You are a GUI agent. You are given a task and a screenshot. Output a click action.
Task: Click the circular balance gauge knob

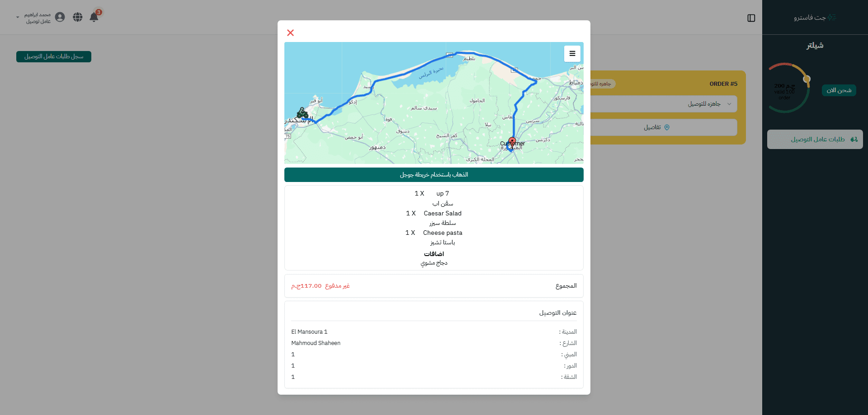807,79
